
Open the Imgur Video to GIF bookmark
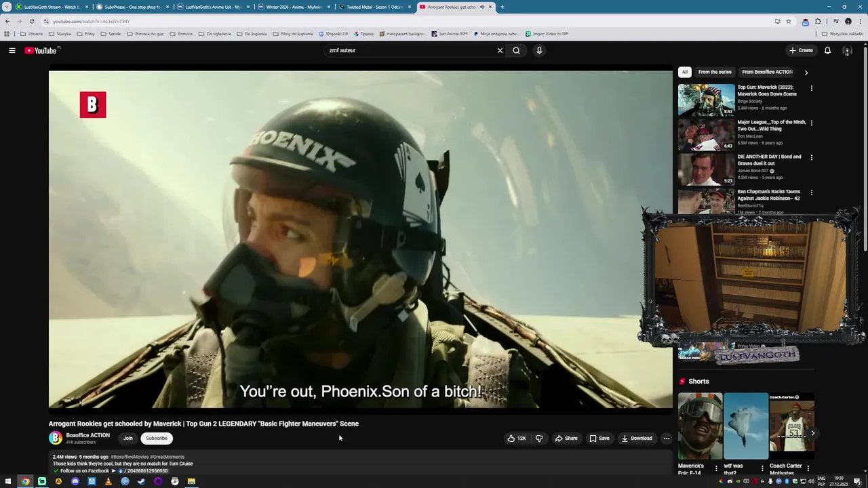point(547,33)
